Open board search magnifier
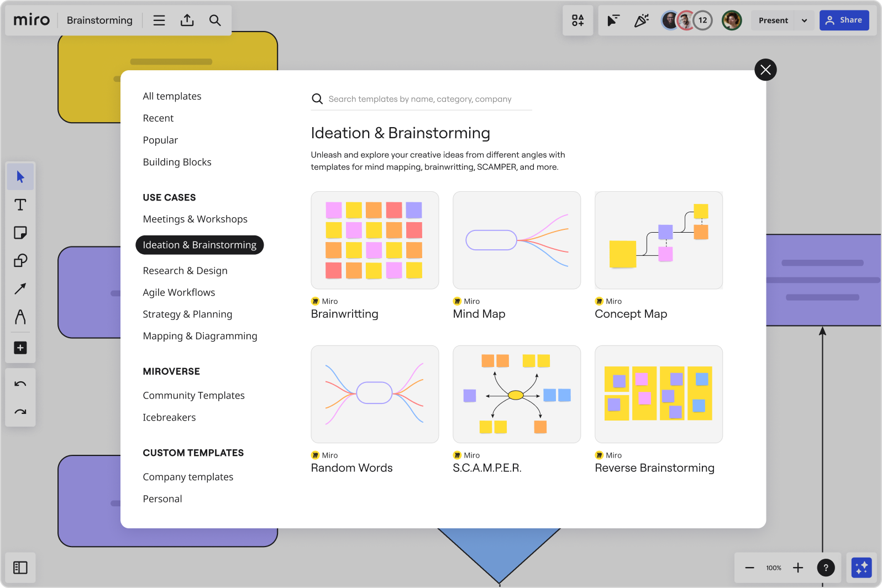 [215, 20]
